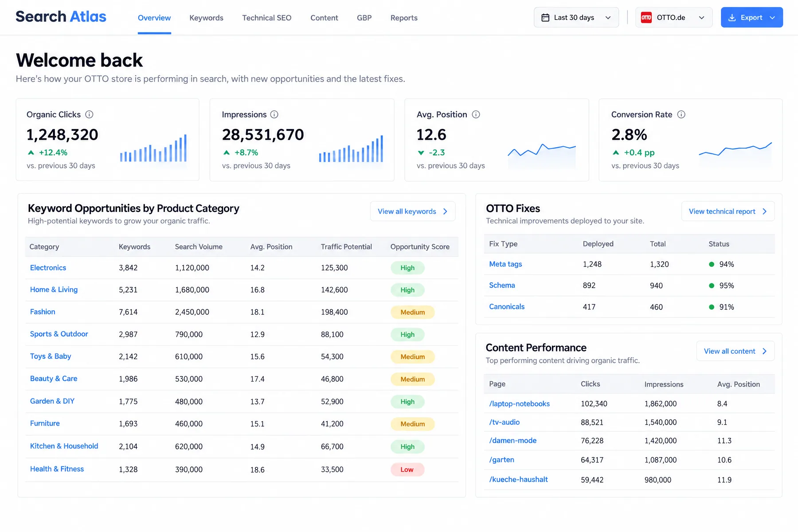The width and height of the screenshot is (798, 532).
Task: Click View all content button
Action: click(735, 351)
